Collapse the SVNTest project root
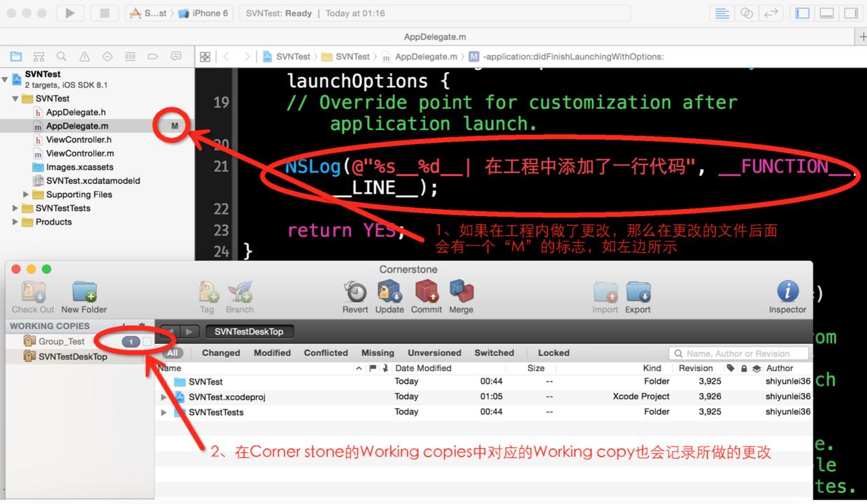Screen dimensions: 867x504 pos(6,79)
